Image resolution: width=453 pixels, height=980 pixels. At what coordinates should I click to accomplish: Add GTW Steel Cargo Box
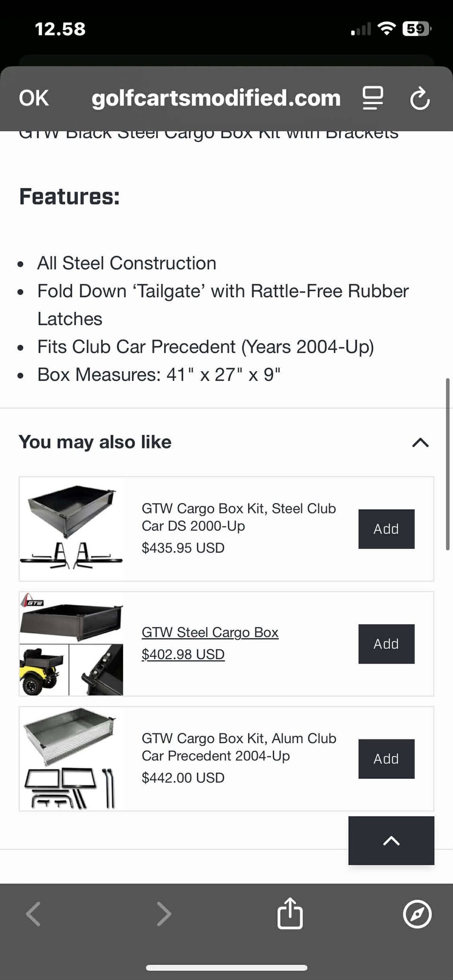(x=386, y=644)
